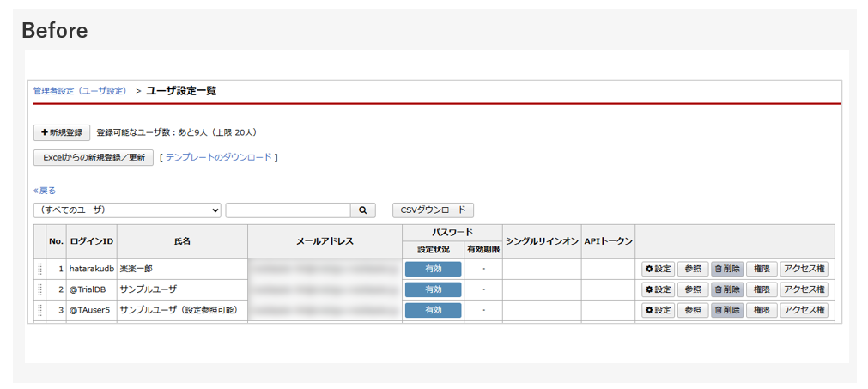The image size is (868, 389).
Task: Click the 新規登録 button
Action: (x=62, y=133)
